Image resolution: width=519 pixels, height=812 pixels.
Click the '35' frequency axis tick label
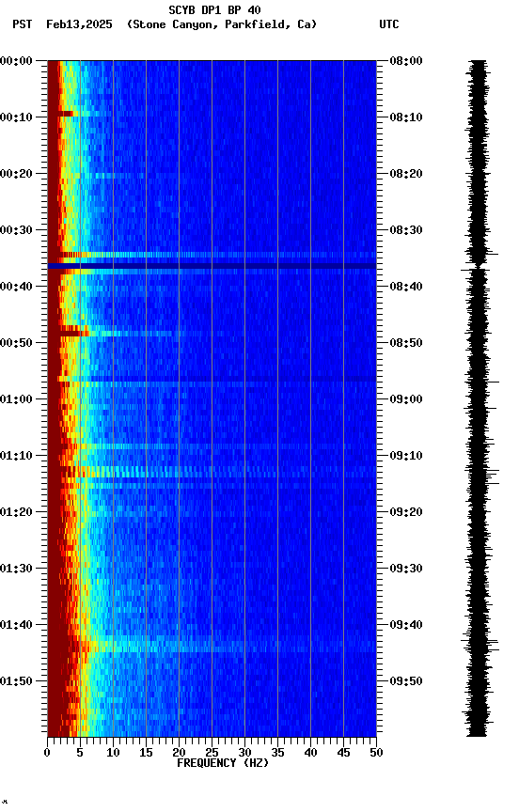click(277, 753)
